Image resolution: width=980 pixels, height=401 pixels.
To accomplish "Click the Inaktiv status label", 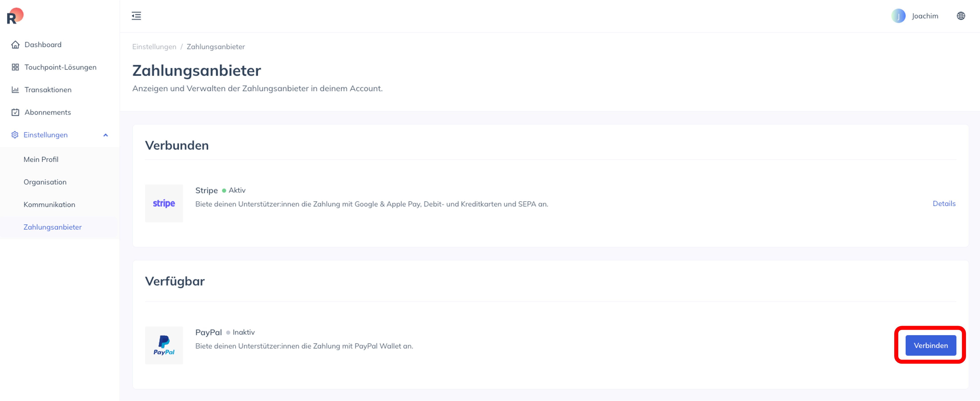I will (243, 332).
